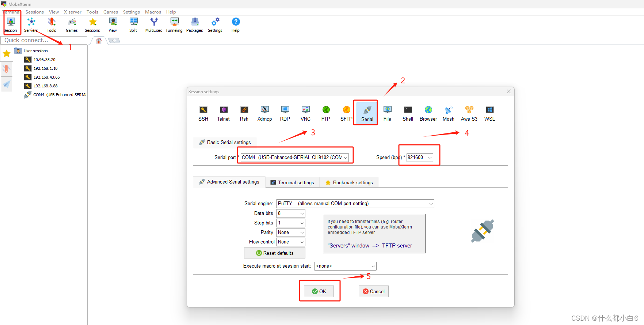Screen dimensions: 644x325
Task: Select the 10.96.35.20 saved session
Action: [40, 60]
